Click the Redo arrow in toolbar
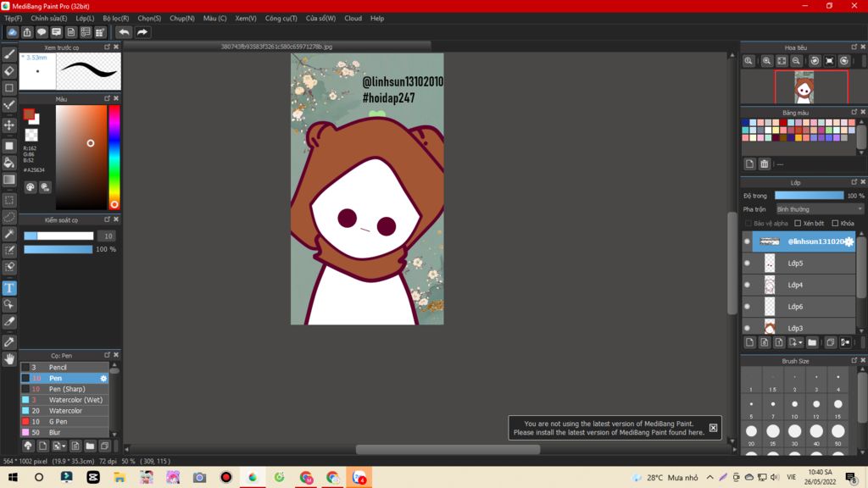 (142, 32)
